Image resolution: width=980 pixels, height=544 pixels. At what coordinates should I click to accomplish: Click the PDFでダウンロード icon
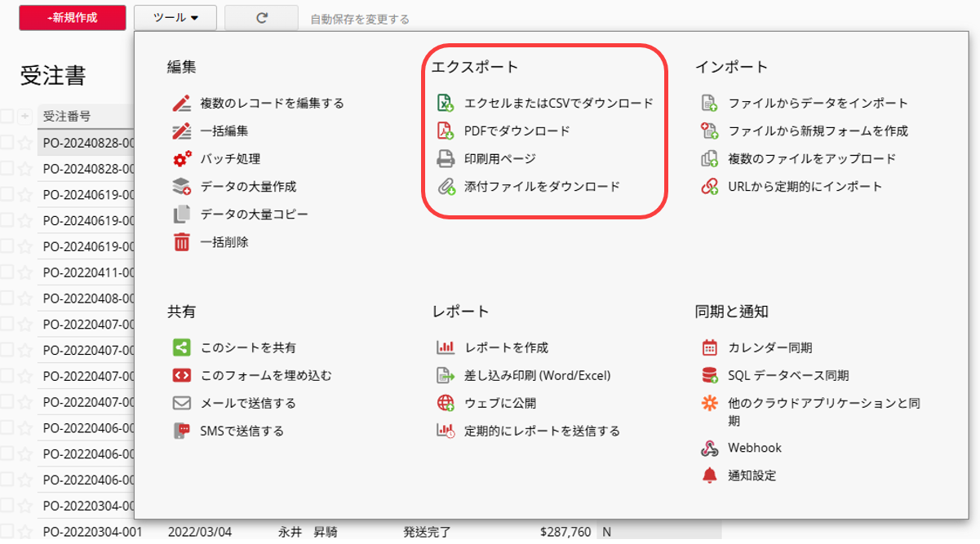(x=446, y=131)
